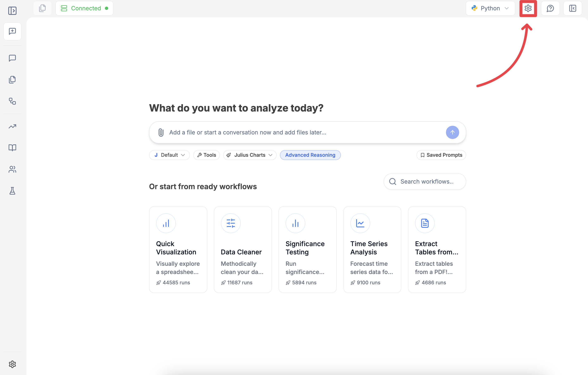This screenshot has width=588, height=375.
Task: Toggle the right side panel icon
Action: click(x=573, y=8)
